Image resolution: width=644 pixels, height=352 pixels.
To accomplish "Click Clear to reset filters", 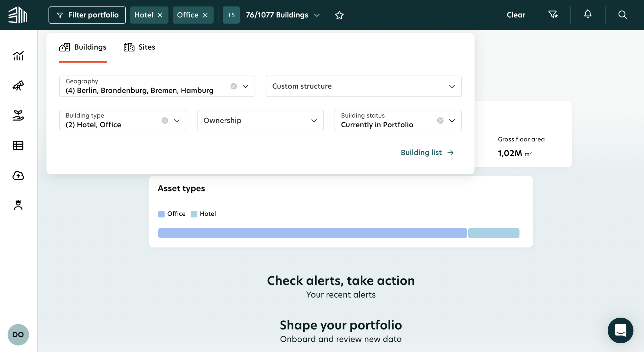I will pyautogui.click(x=516, y=15).
